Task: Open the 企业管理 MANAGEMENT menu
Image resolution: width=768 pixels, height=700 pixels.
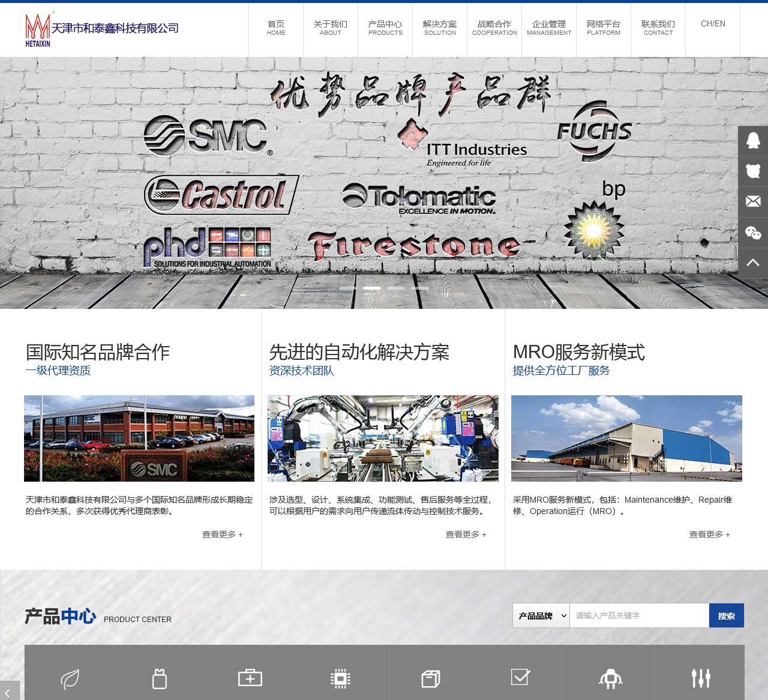Action: 549,28
